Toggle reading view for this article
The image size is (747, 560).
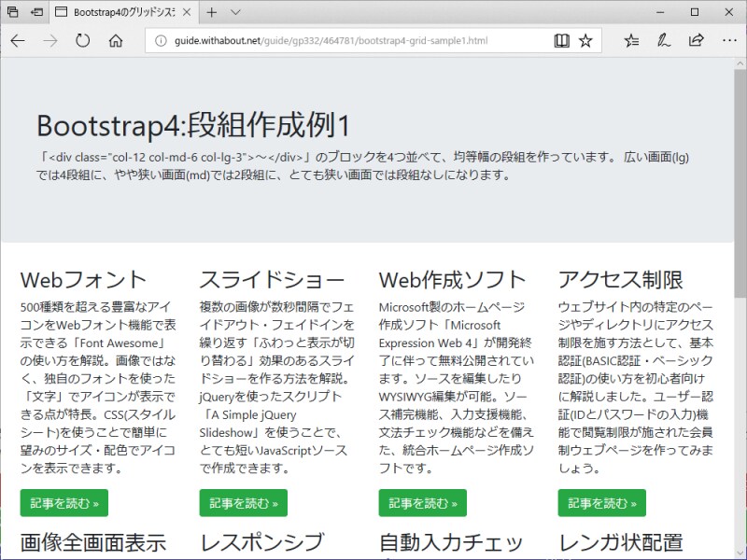point(560,41)
